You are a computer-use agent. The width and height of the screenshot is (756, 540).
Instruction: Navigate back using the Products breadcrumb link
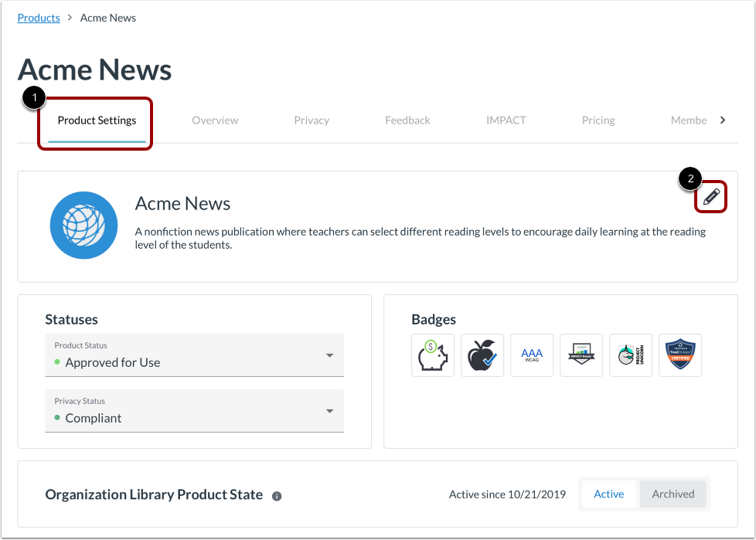[x=39, y=17]
